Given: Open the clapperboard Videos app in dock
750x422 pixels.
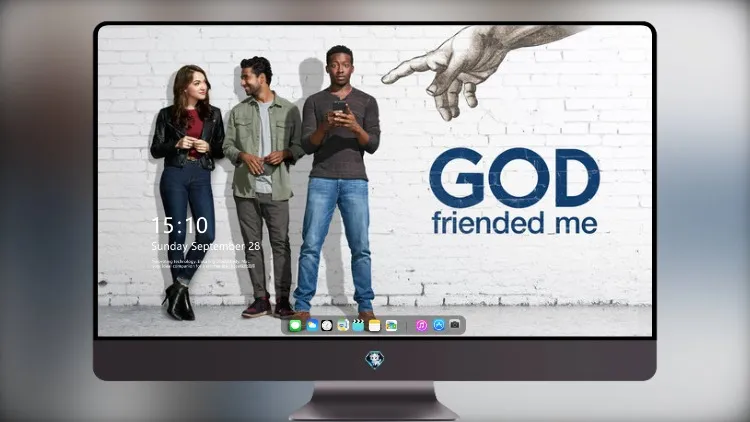Looking at the screenshot, I should 358,326.
